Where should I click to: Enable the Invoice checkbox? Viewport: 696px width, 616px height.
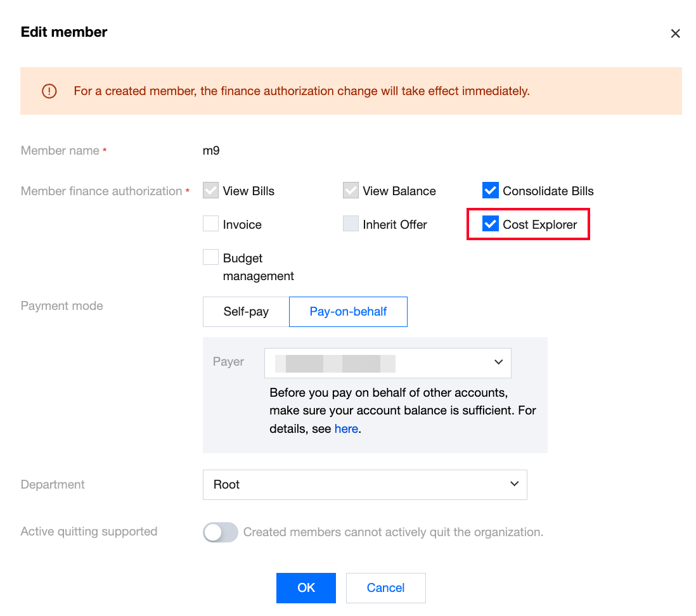(x=211, y=224)
